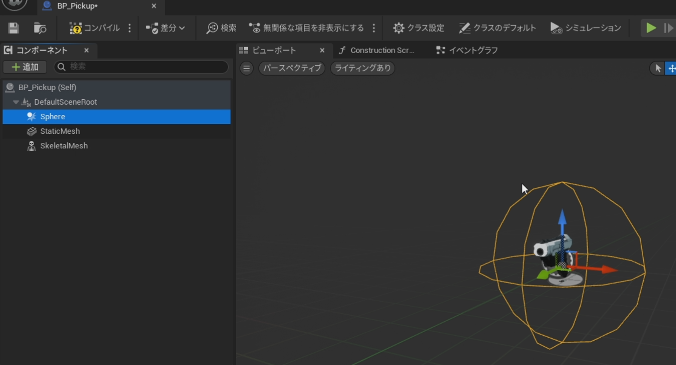Viewport: 676px width, 365px height.
Task: Activate the viewport select mode arrow icon
Action: (x=658, y=68)
